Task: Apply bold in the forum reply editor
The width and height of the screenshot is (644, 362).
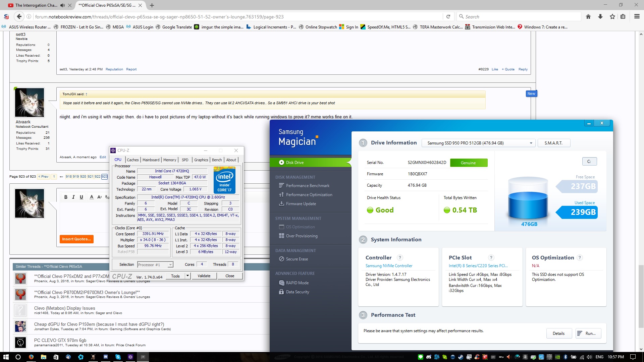Action: tap(66, 197)
